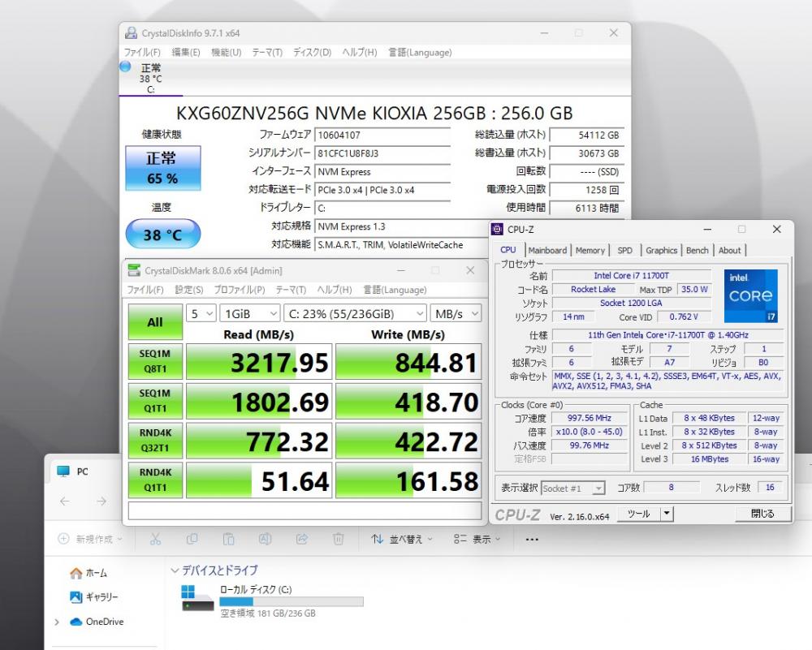The image size is (812, 650).
Task: Click the Local Disk (C:) drive icon
Action: 197,598
